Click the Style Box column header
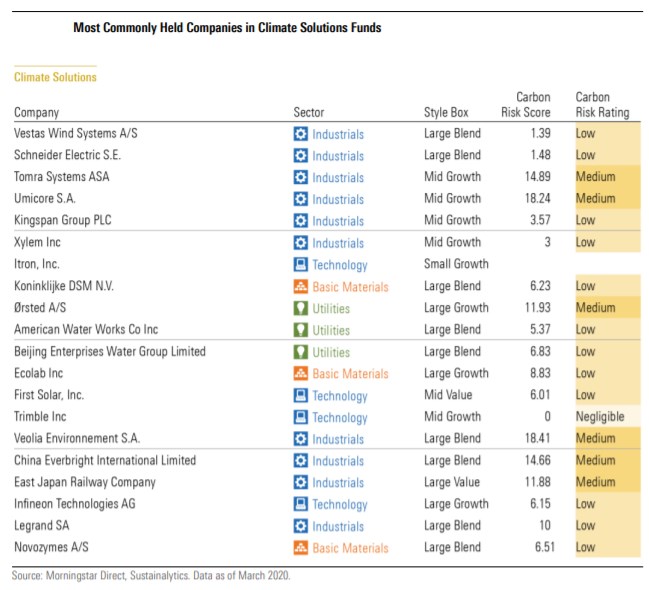This screenshot has width=649, height=590. pyautogui.click(x=446, y=113)
